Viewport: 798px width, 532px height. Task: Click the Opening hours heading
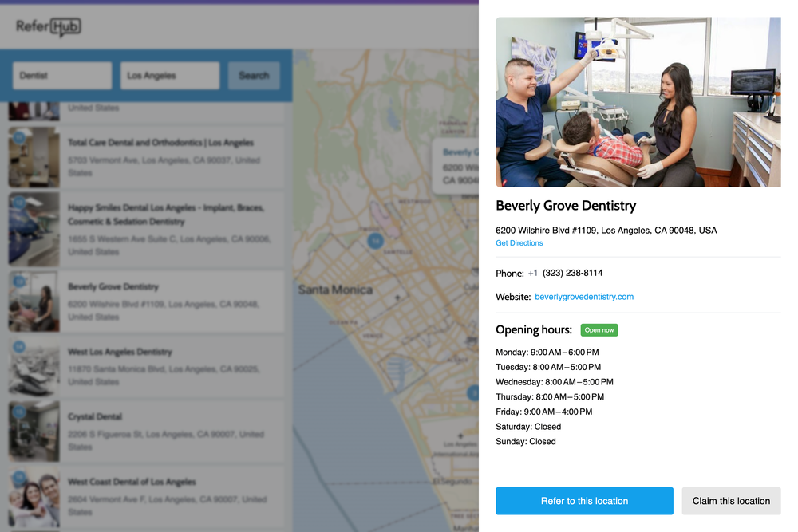point(534,330)
